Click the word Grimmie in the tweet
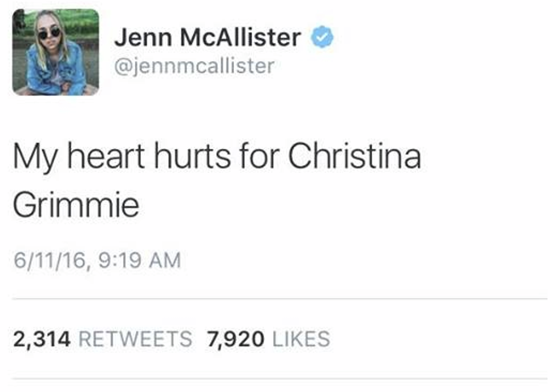559x392 pixels. 76,205
